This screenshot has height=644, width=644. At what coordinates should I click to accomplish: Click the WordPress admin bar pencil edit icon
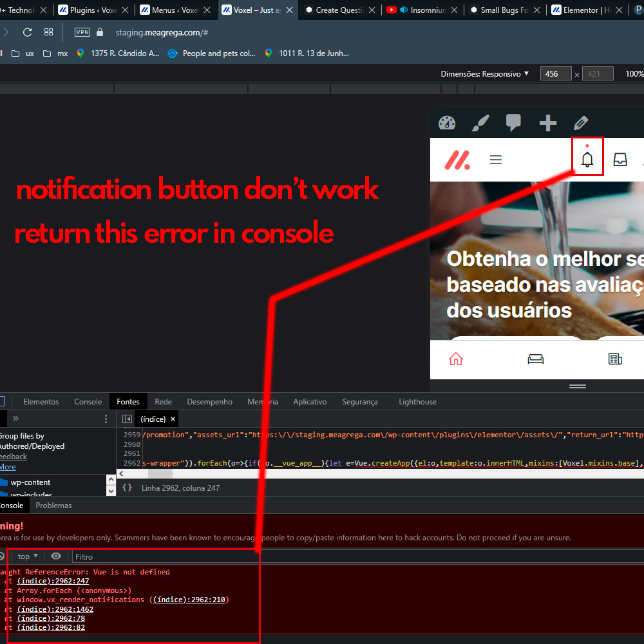point(580,122)
